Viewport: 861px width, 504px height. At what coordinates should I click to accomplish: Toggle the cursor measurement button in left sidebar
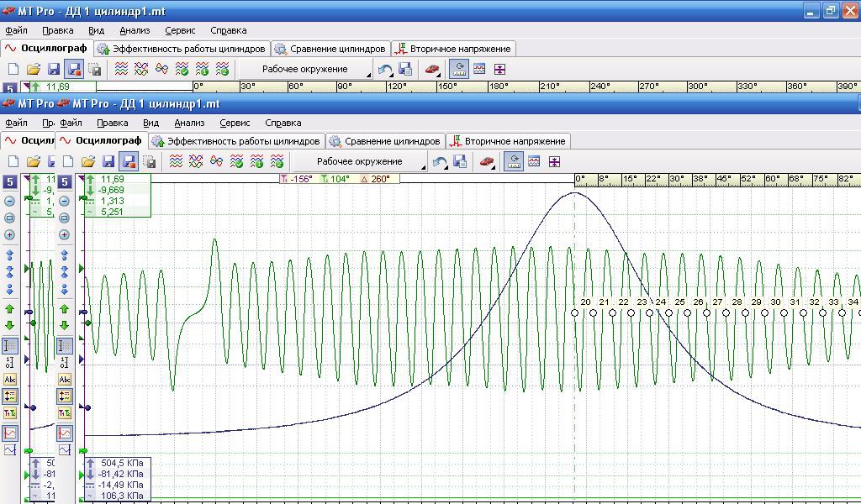[10, 346]
